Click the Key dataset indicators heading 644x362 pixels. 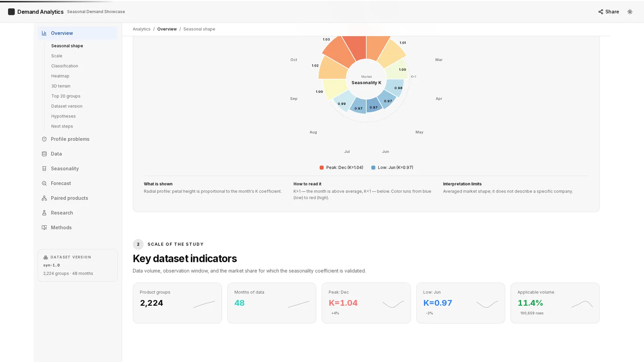(x=185, y=259)
